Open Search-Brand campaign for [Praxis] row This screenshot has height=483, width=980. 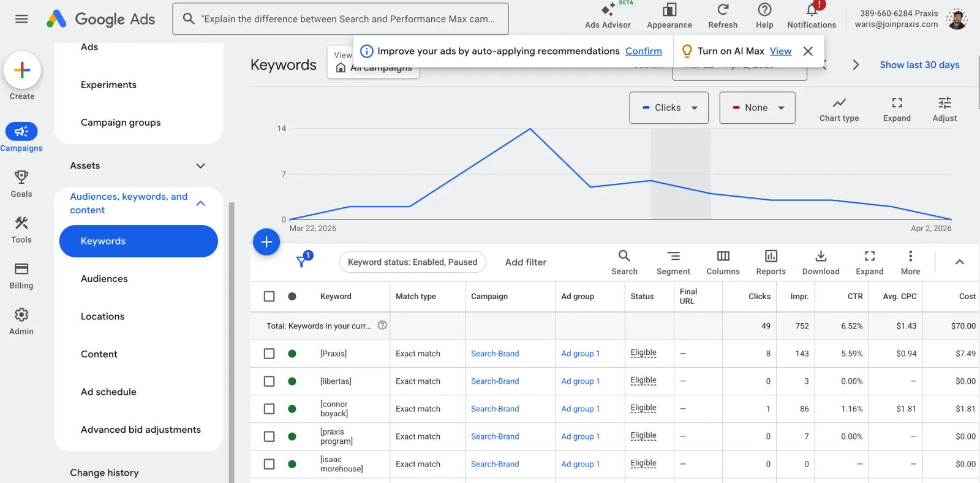click(x=495, y=354)
